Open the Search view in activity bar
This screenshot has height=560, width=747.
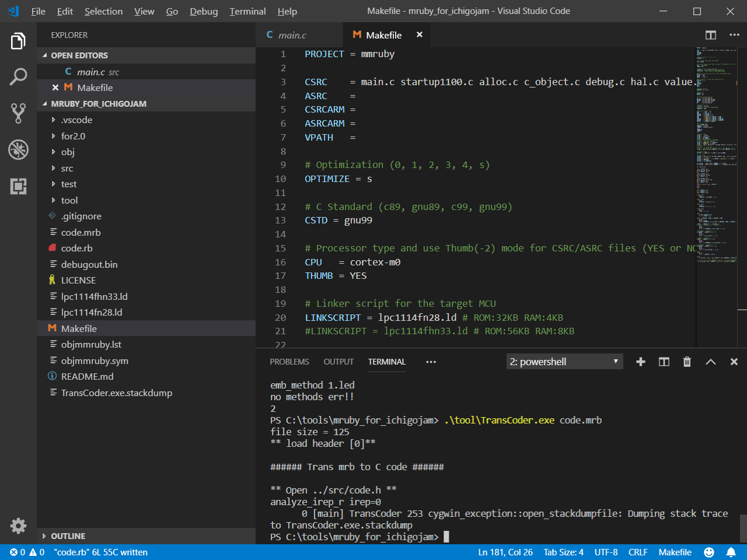tap(18, 76)
